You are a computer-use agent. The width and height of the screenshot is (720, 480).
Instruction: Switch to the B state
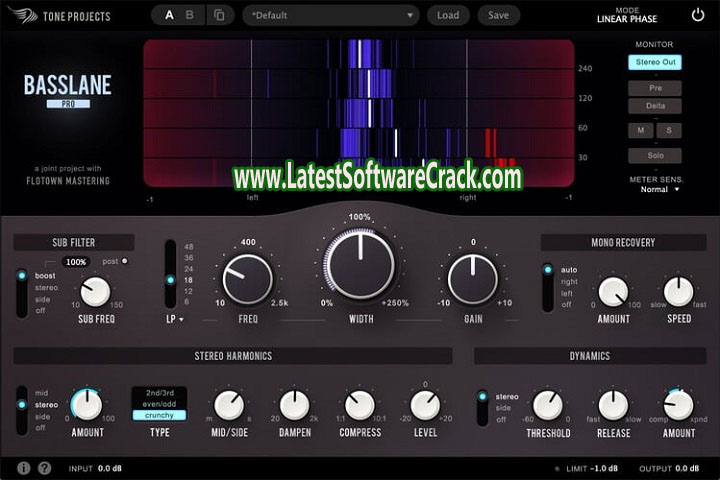pos(191,15)
